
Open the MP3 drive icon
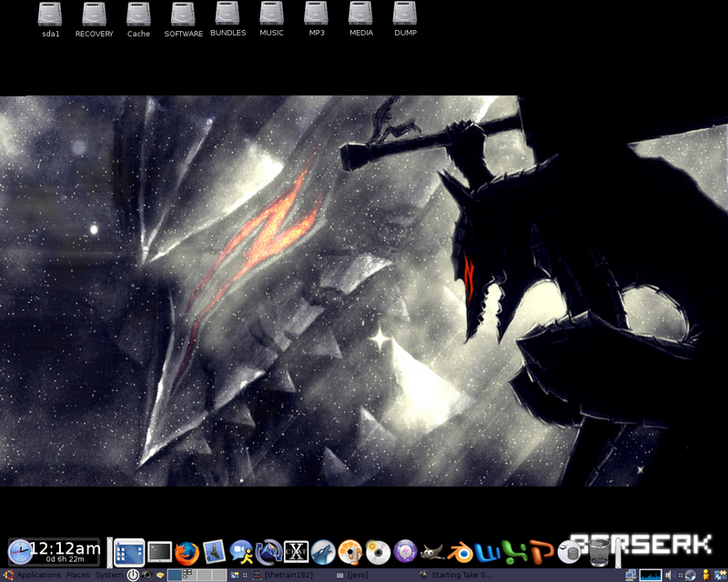pos(316,19)
